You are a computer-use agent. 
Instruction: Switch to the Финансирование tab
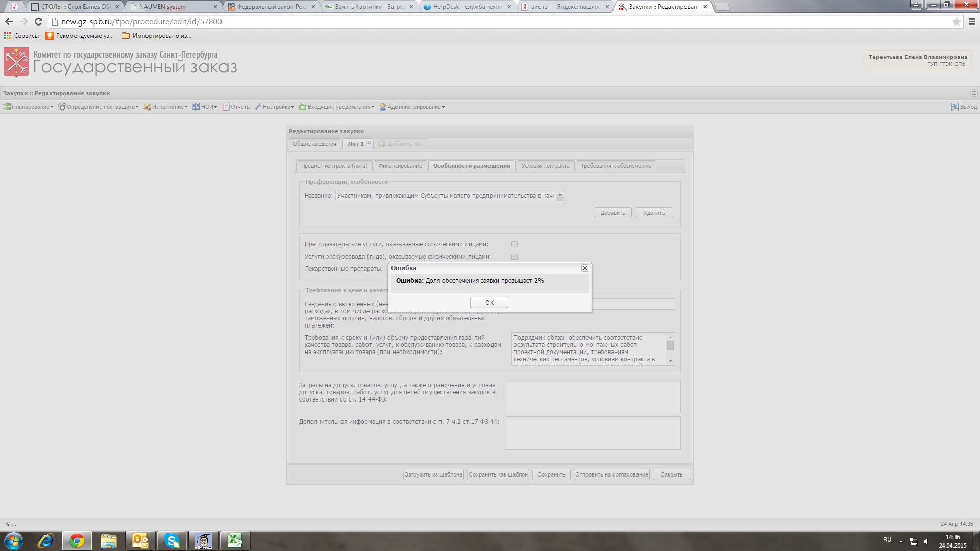(400, 166)
